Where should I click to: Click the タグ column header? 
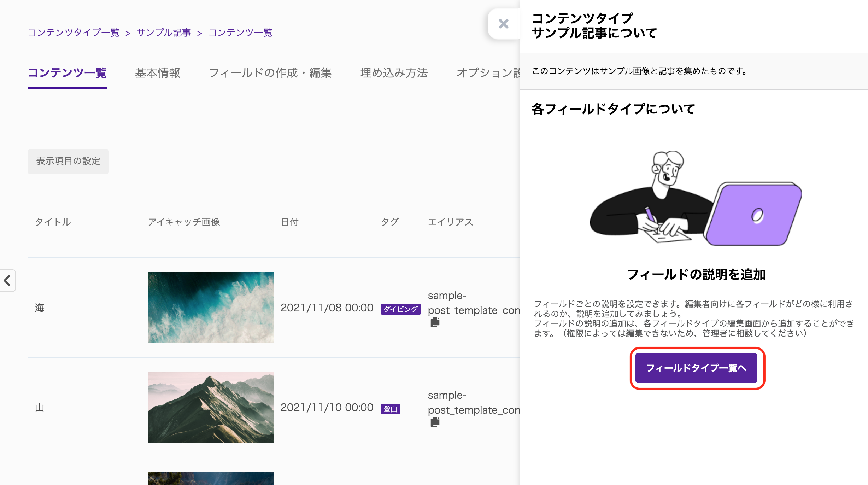tap(390, 222)
